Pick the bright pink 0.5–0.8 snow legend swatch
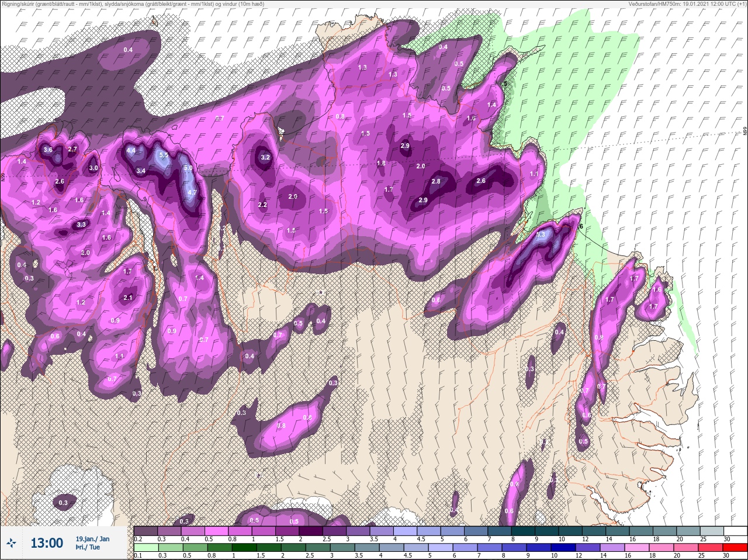Viewport: 748px width, 560px height. [217, 531]
